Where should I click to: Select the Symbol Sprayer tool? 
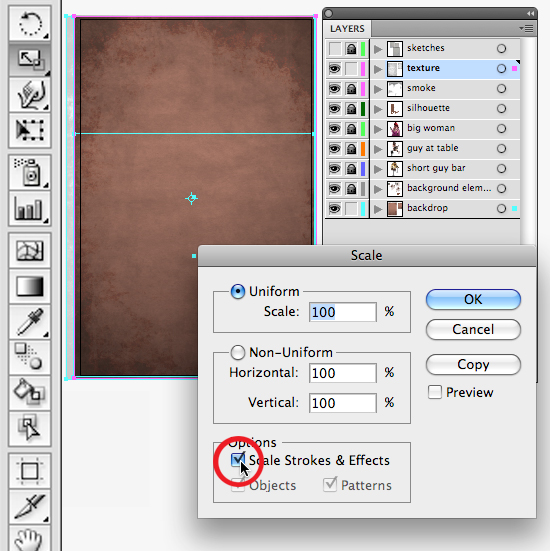pos(30,172)
